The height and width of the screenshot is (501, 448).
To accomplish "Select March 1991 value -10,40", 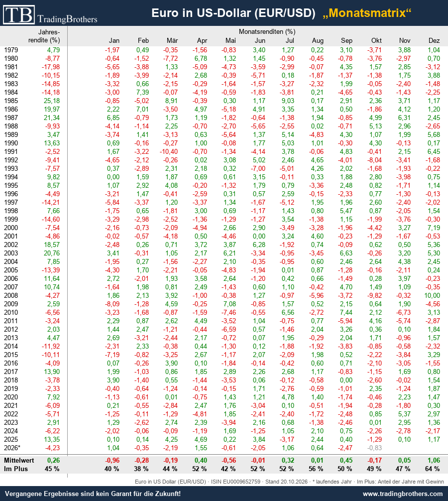I will coord(169,151).
